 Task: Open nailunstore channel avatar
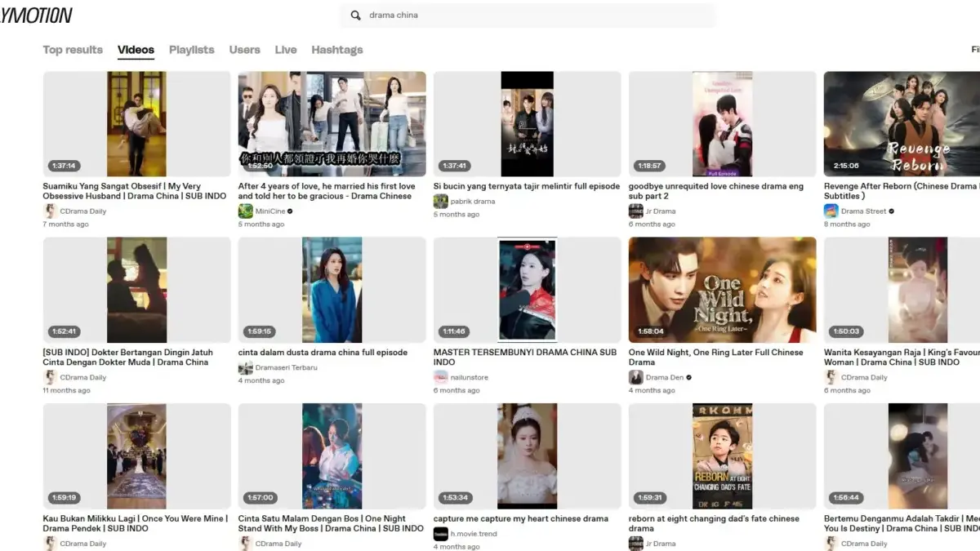coord(440,377)
